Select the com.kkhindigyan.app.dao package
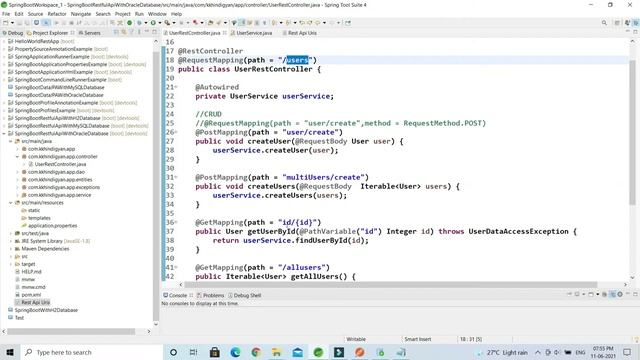This screenshot has width=640, height=360. click(x=56, y=172)
